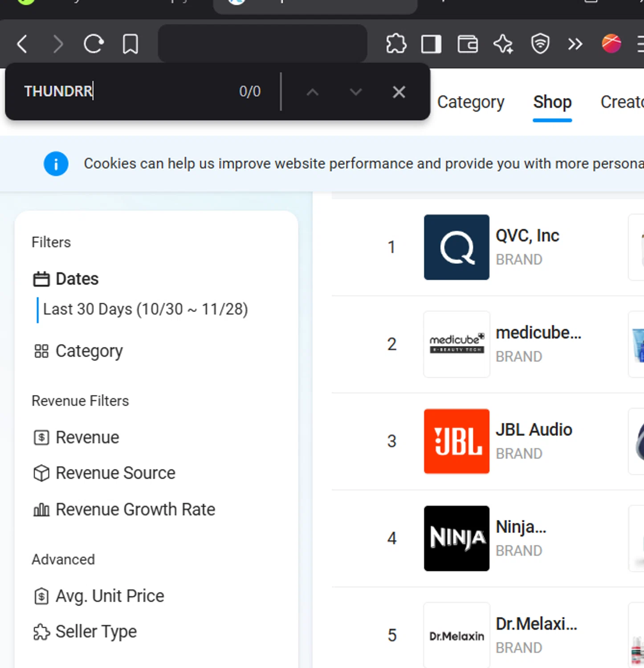Change the Last 30 Days date range
This screenshot has height=668, width=644.
click(145, 309)
